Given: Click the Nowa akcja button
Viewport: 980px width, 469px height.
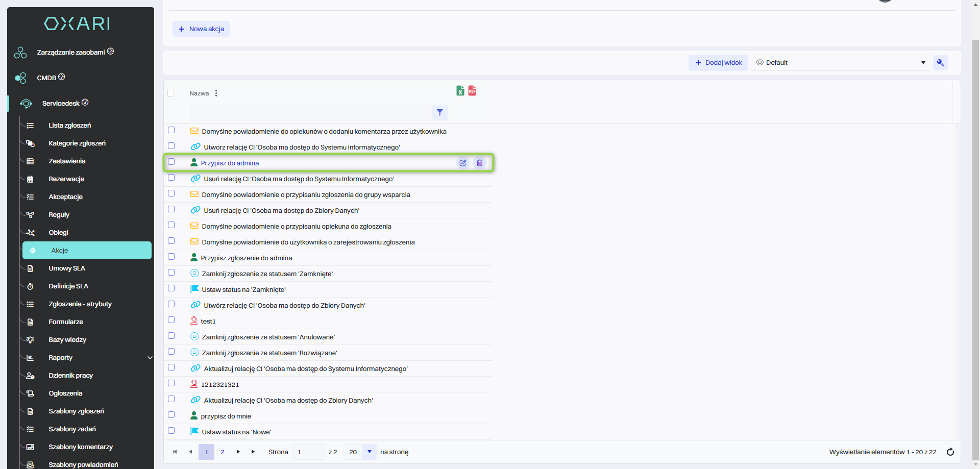Looking at the screenshot, I should coord(201,29).
